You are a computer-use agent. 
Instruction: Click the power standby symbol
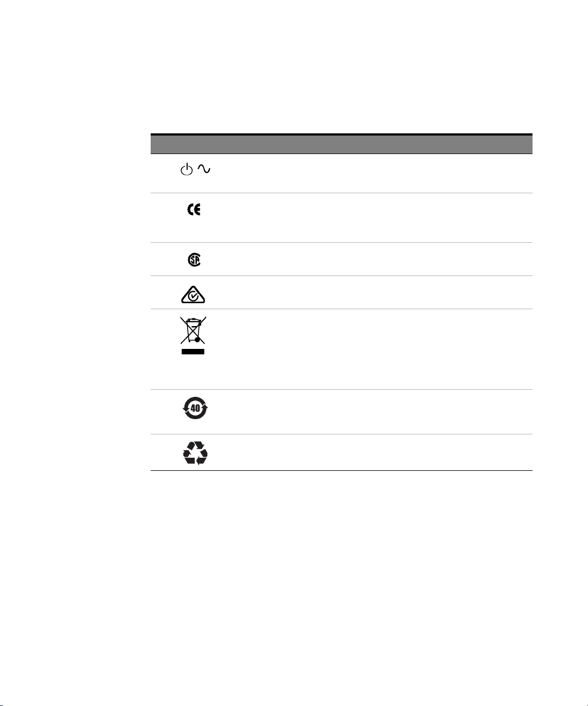coord(187,170)
